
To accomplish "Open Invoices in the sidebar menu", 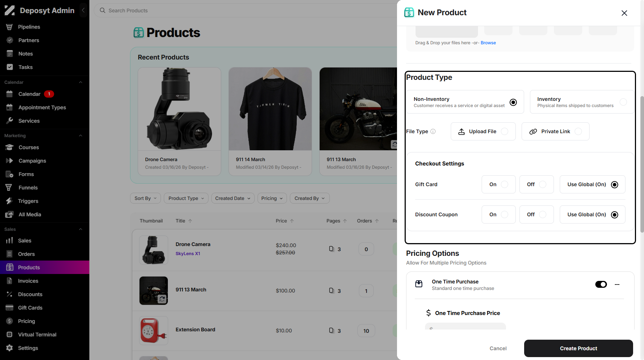I will tap(45, 281).
